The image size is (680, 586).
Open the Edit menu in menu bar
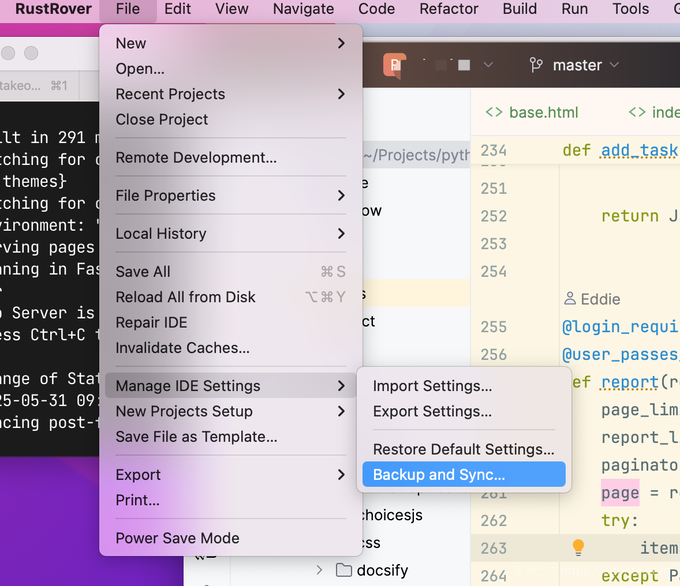click(177, 9)
